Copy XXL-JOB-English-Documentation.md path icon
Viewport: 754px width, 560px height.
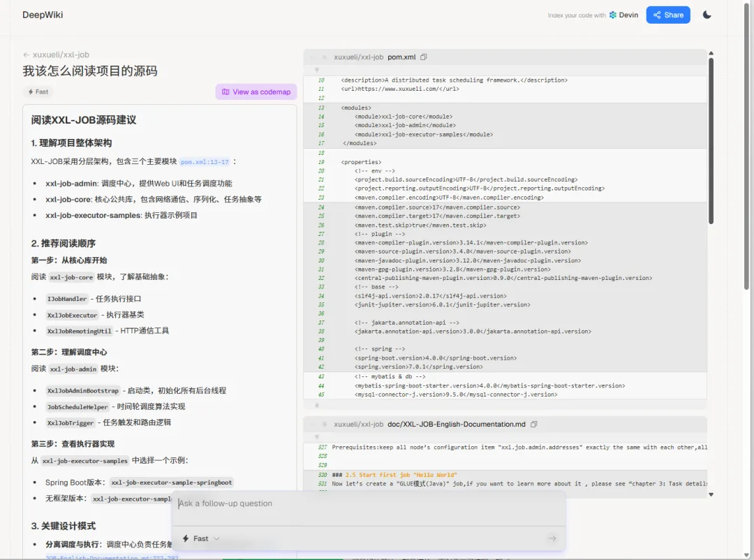(x=534, y=425)
